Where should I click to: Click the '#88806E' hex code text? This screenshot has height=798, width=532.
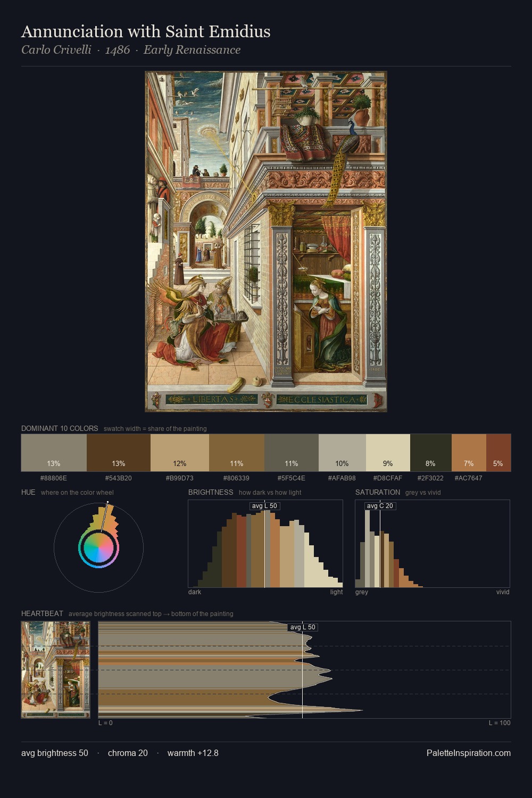point(54,478)
